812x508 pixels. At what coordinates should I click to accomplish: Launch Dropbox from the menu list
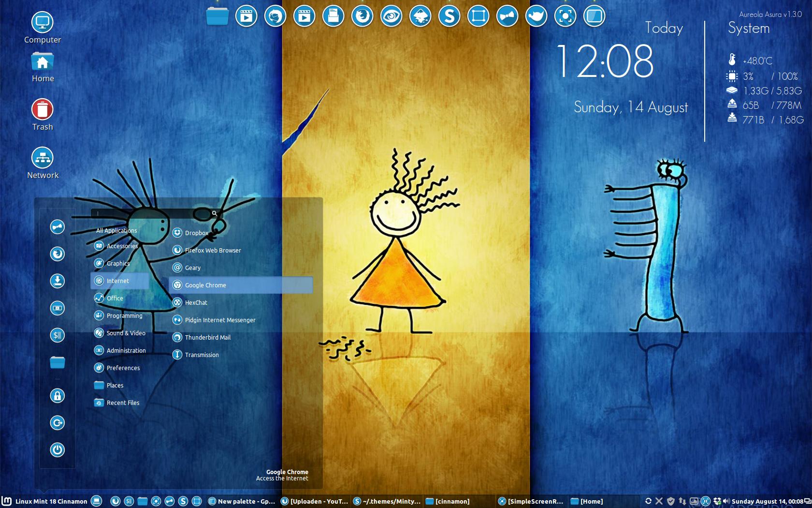click(x=241, y=233)
